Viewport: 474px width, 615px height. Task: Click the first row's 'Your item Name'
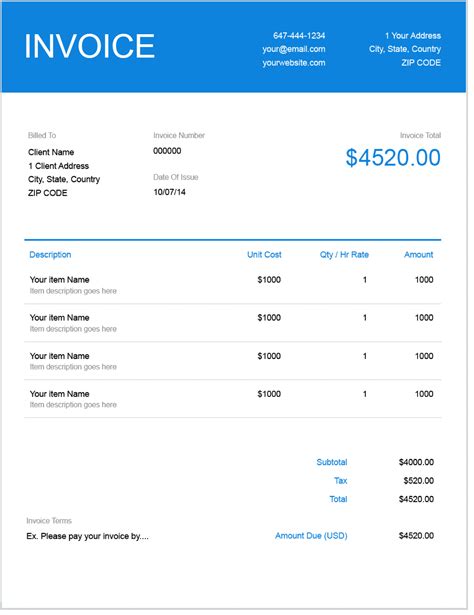60,280
